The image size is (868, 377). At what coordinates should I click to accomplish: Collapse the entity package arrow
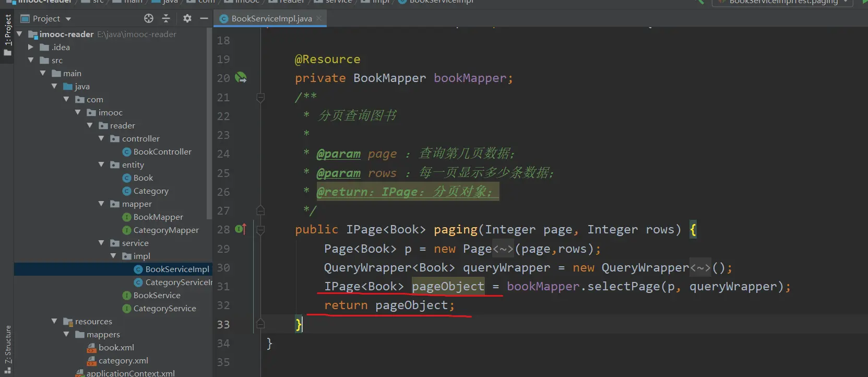click(x=101, y=164)
